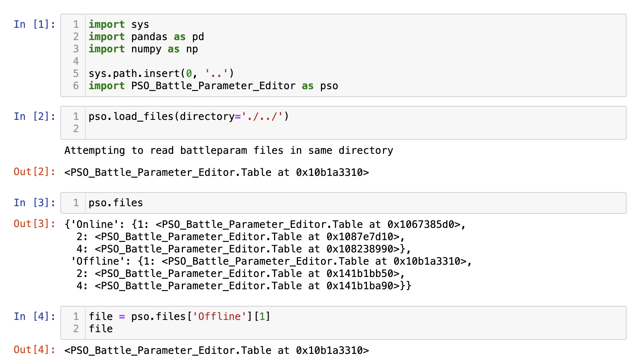This screenshot has width=632, height=364.
Task: Click 'import numpy as np' code line
Action: [x=143, y=49]
